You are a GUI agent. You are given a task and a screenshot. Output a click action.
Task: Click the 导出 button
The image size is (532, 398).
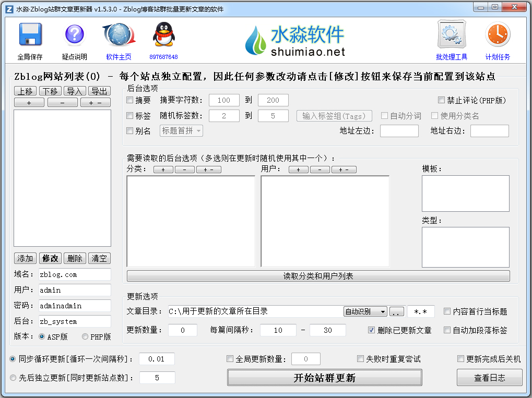point(99,91)
